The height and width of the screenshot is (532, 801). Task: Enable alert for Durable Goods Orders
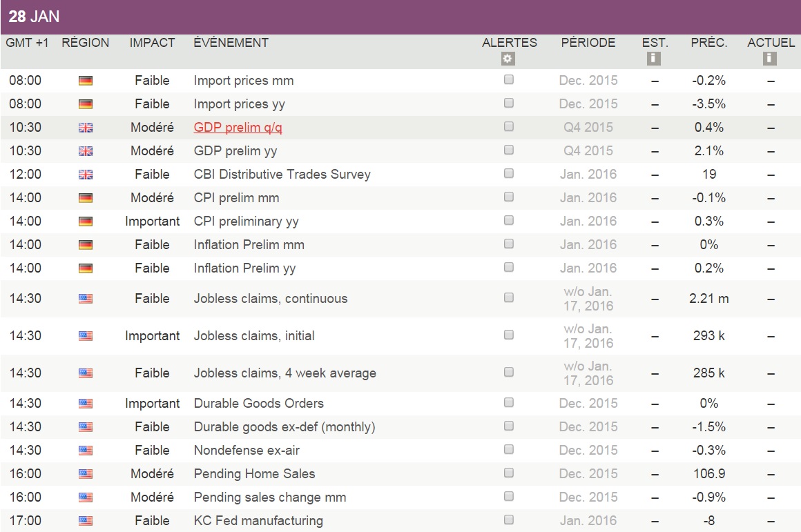509,402
